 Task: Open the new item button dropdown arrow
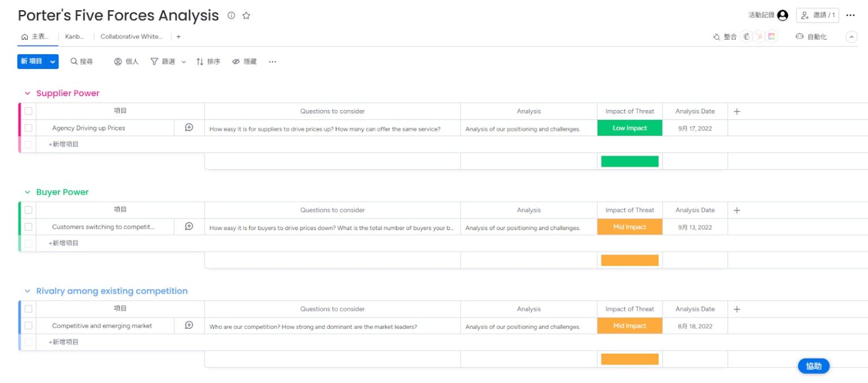pos(53,62)
